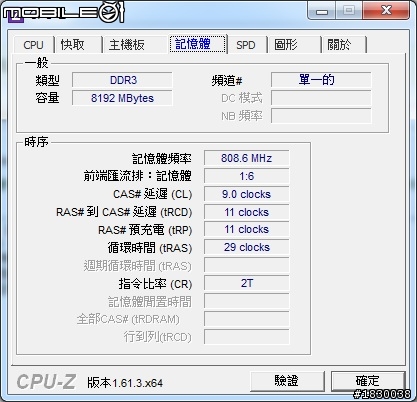Click the 頻道# label

[x=227, y=81]
